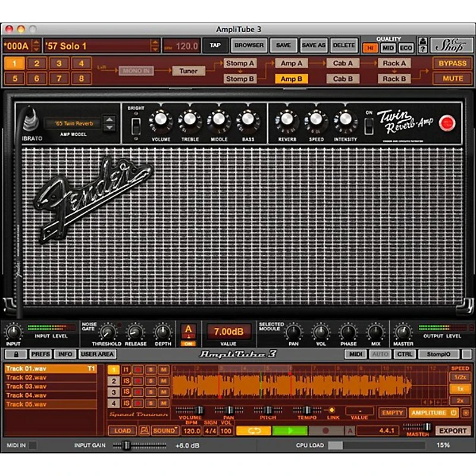Click the BASS knob on the amp

pos(248,120)
